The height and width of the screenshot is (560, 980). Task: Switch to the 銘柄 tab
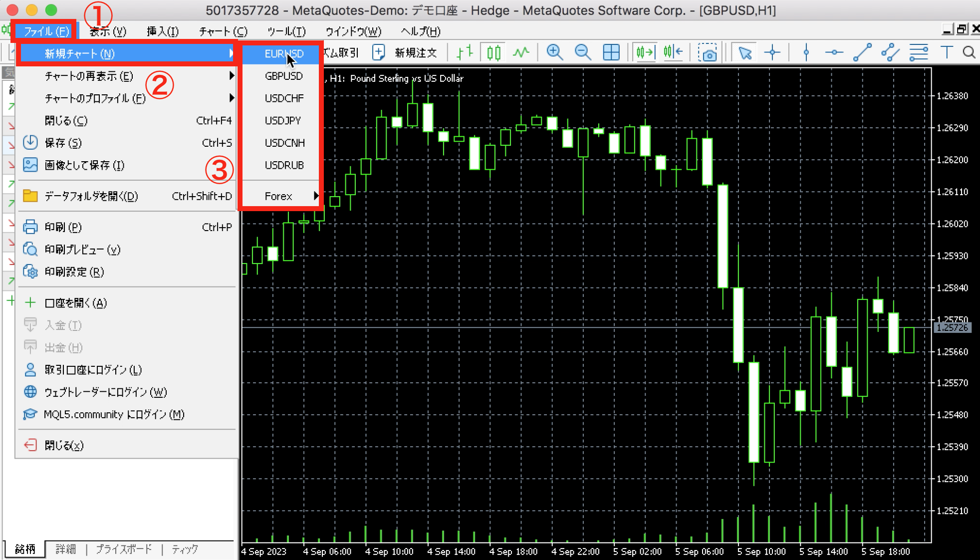pyautogui.click(x=25, y=549)
